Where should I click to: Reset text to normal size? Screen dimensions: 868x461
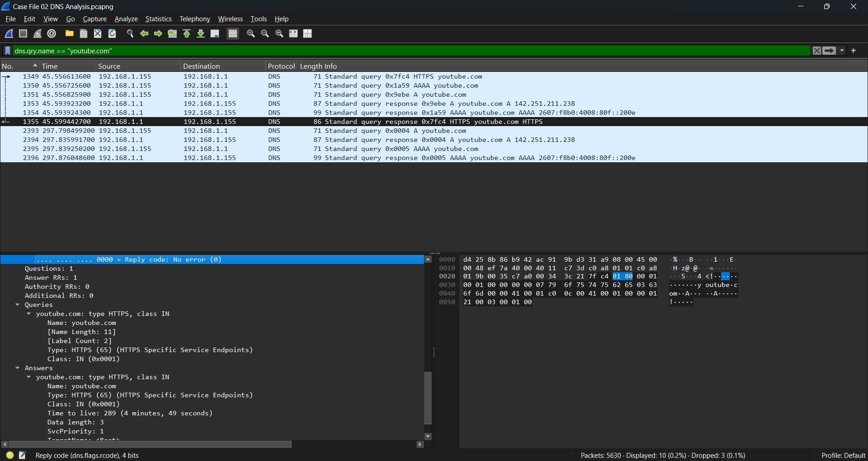tap(279, 33)
